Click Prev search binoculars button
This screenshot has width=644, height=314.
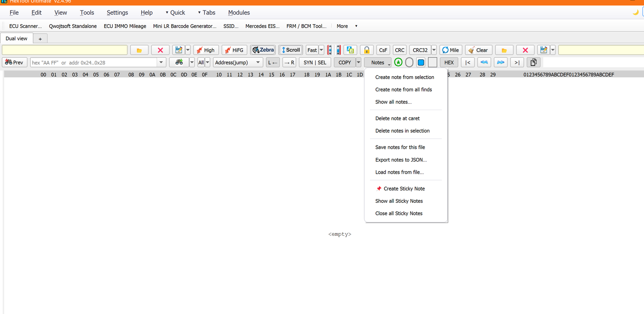(14, 62)
